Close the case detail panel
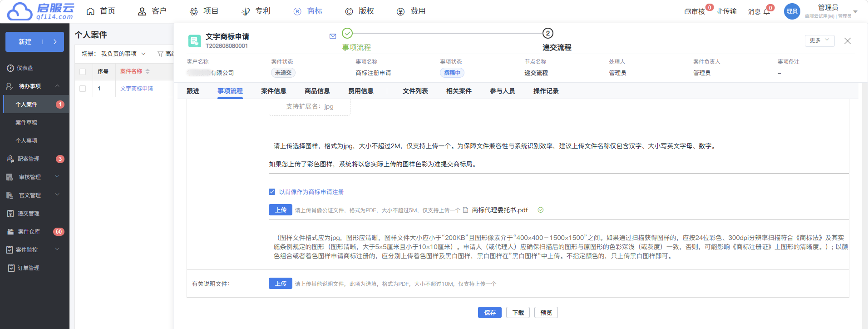The width and height of the screenshot is (868, 329). (x=848, y=41)
